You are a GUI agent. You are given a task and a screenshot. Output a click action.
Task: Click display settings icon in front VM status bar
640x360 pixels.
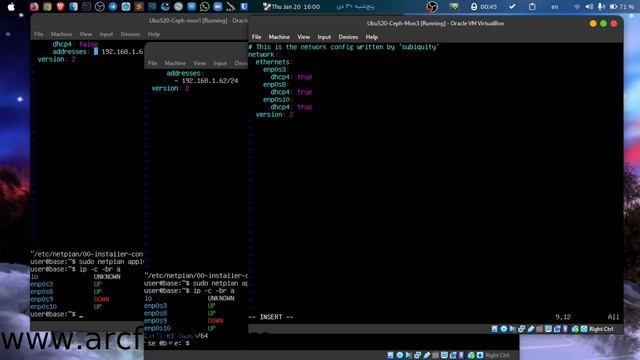click(548, 329)
